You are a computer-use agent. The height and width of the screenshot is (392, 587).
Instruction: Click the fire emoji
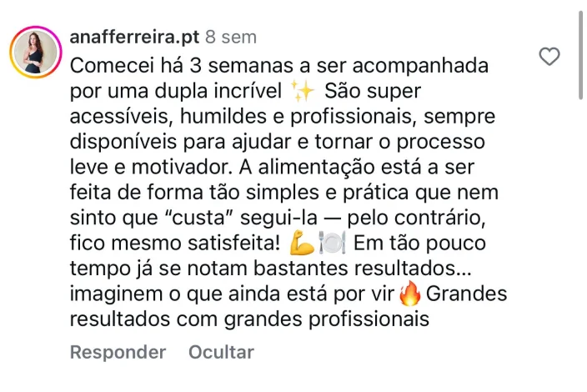coord(410,294)
